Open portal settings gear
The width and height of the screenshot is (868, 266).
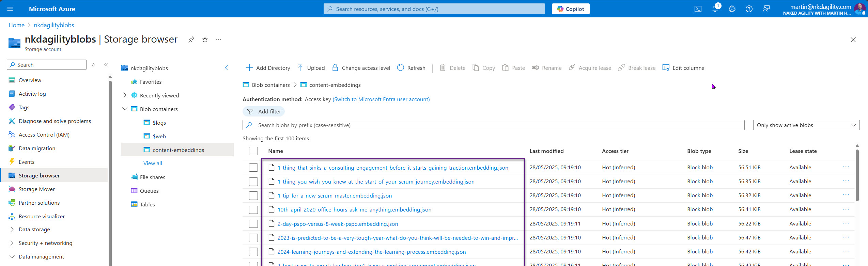coord(732,9)
